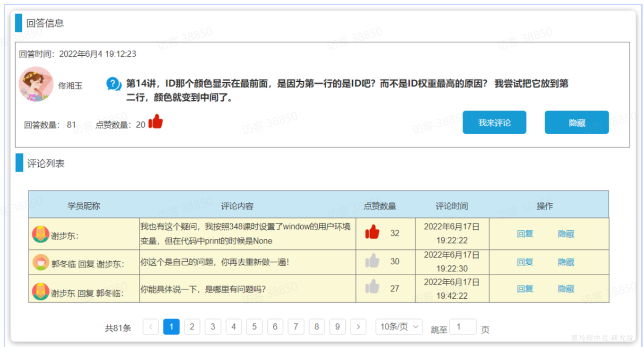Click the 共81条 total count text

coord(118,328)
